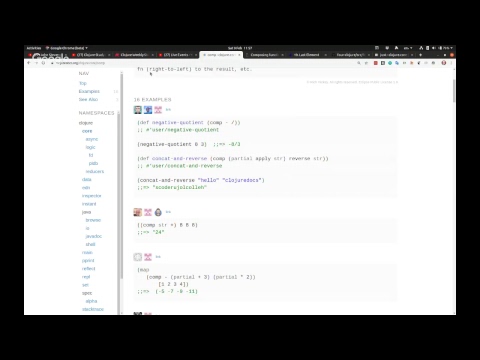The image size is (480, 360).
Task: Open the set namespace link
Action: pos(85,285)
